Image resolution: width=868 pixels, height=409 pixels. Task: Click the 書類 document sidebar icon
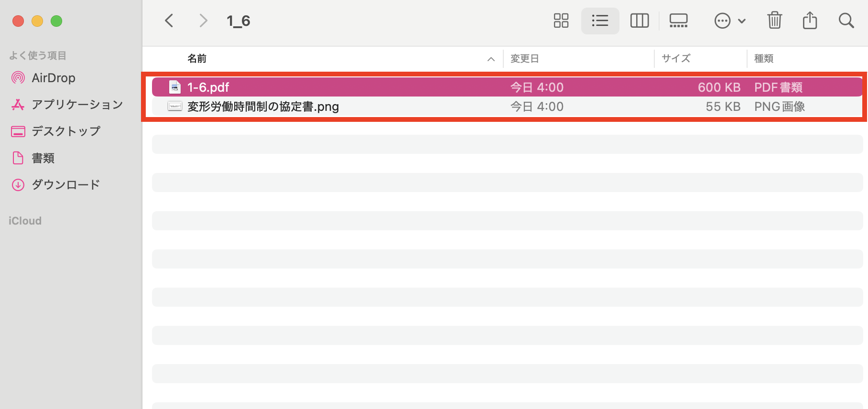click(x=18, y=158)
